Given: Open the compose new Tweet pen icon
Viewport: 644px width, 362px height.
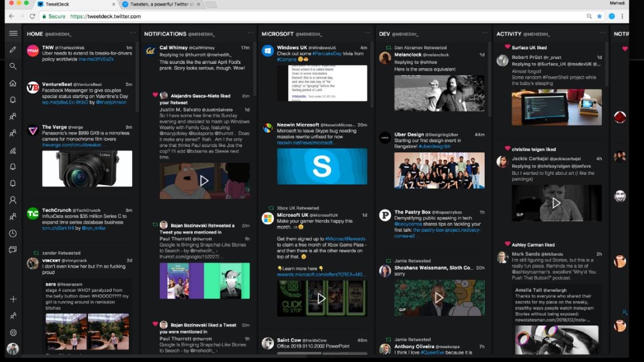Looking at the screenshot, I should 13,50.
